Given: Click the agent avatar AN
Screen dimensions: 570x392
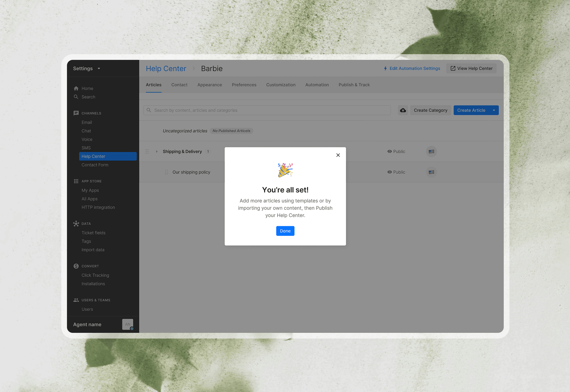Looking at the screenshot, I should point(127,324).
